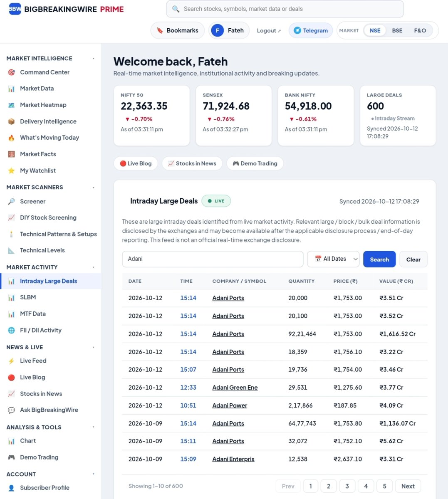Open the All Dates dropdown
The image size is (448, 499).
pyautogui.click(x=333, y=259)
